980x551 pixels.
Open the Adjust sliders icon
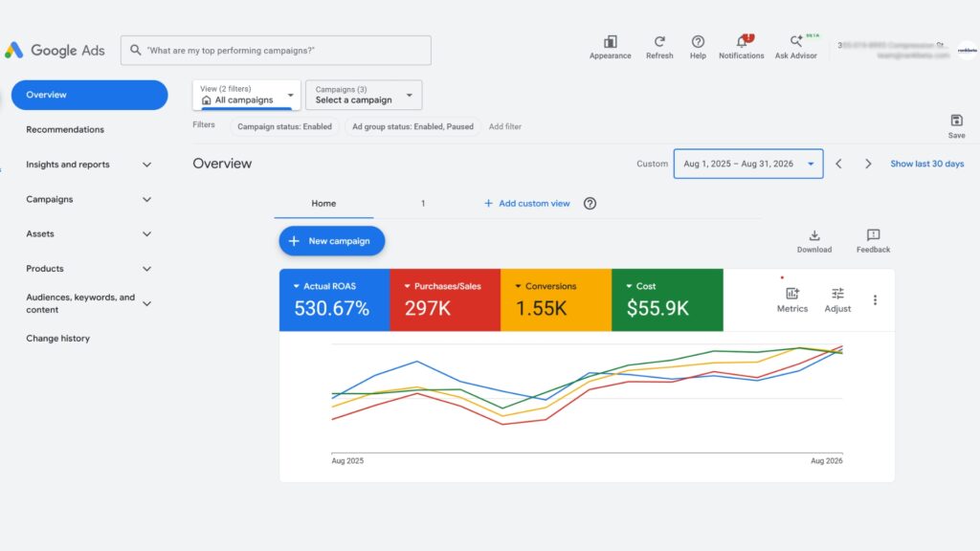click(x=837, y=294)
